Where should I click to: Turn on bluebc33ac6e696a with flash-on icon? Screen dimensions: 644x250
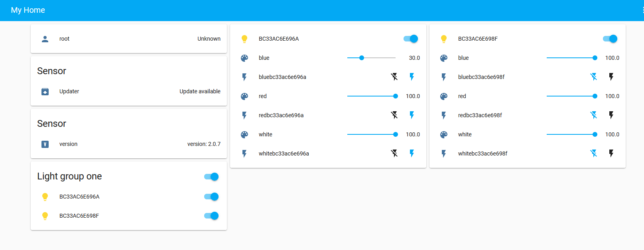(412, 77)
